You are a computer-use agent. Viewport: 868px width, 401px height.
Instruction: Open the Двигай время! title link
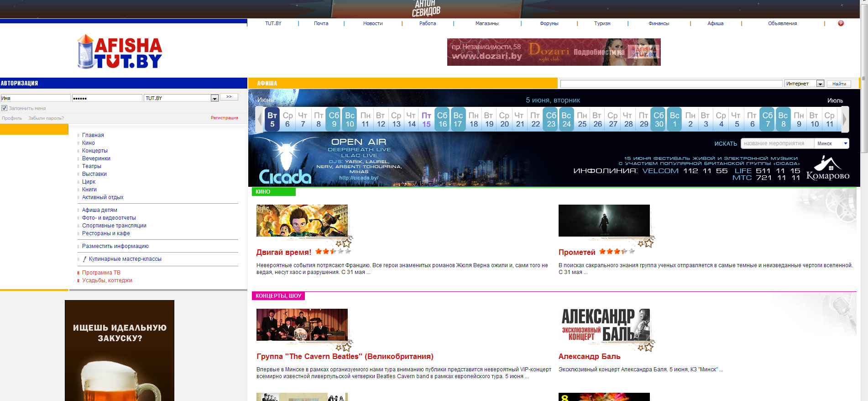tap(284, 252)
